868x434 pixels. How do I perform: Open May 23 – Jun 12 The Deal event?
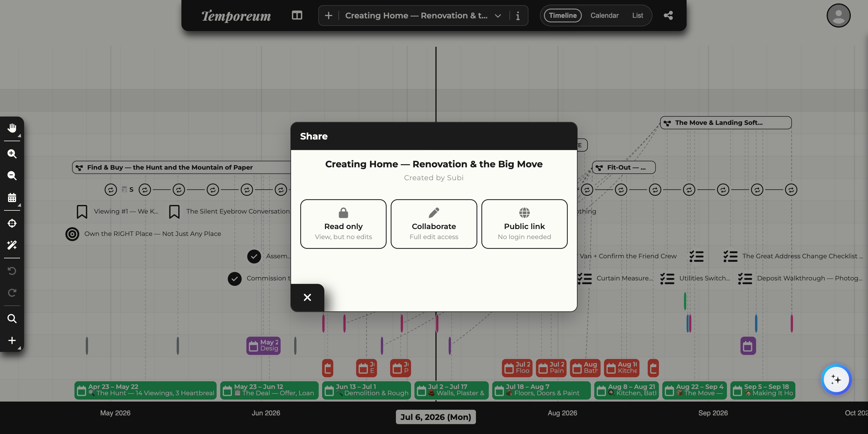point(269,390)
